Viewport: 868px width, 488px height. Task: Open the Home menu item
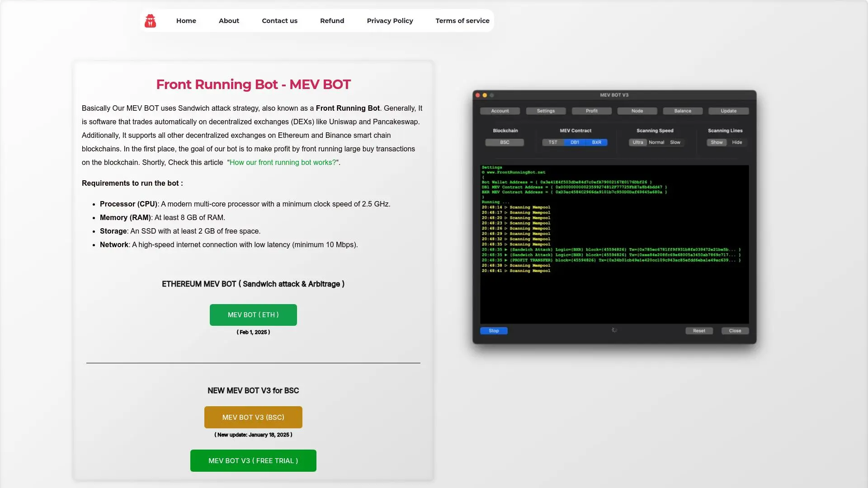pyautogui.click(x=186, y=21)
